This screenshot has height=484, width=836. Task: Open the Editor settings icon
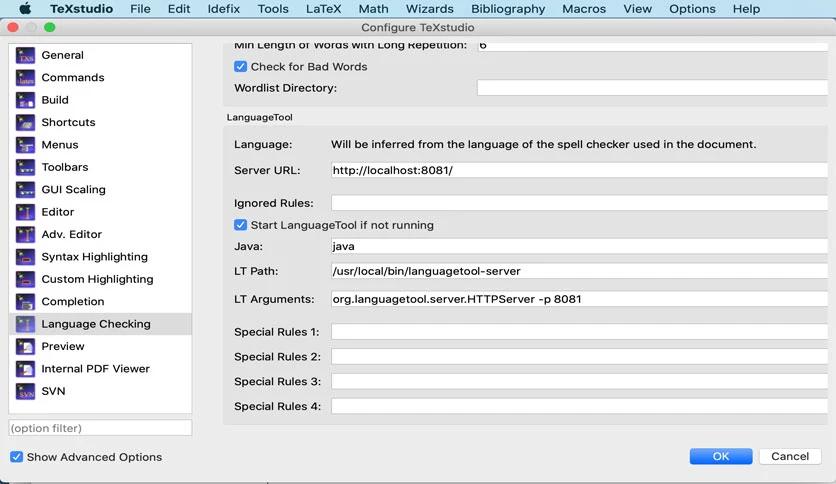(25, 212)
